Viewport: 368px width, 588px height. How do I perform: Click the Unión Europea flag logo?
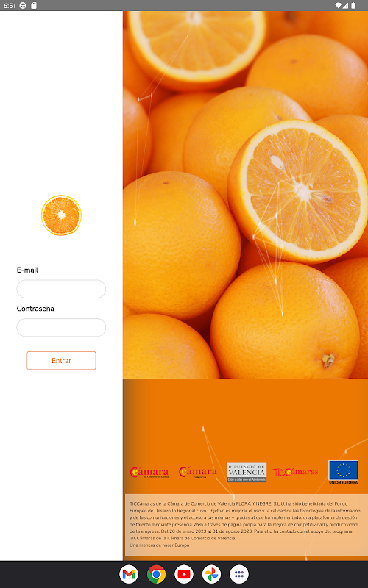pos(343,472)
